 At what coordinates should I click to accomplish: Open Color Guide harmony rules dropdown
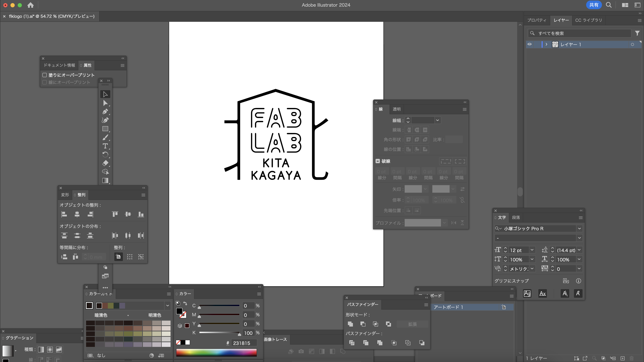[167, 306]
